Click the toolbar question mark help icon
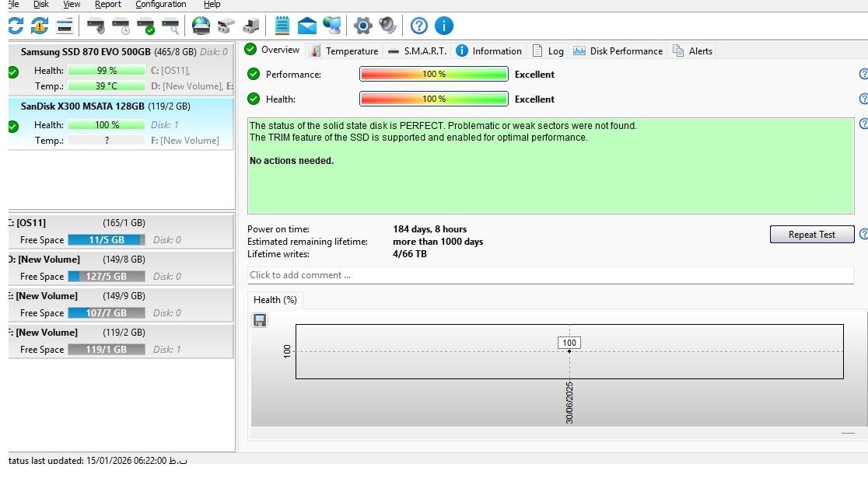868x488 pixels. coord(418,26)
